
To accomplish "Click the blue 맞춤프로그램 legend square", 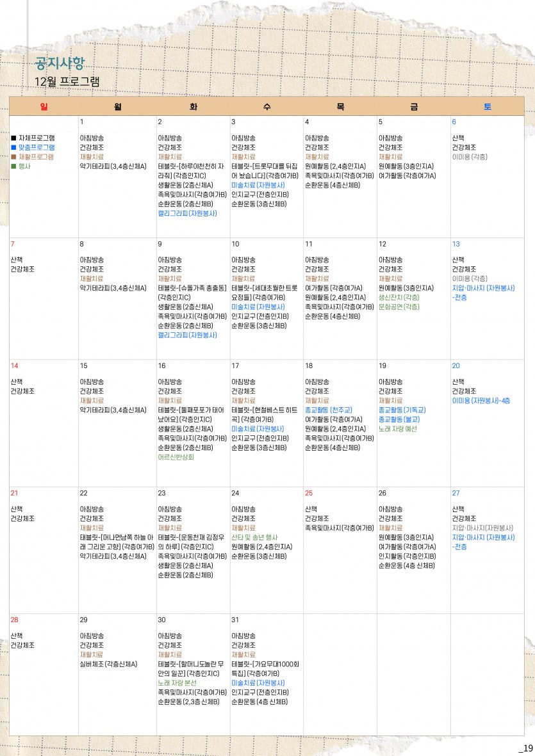I will tap(13, 147).
